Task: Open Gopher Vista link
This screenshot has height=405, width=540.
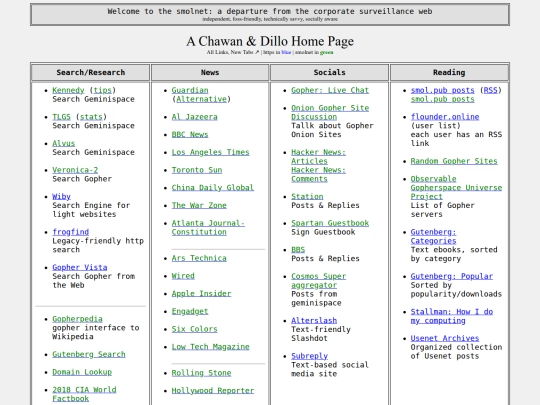Action: tap(80, 267)
